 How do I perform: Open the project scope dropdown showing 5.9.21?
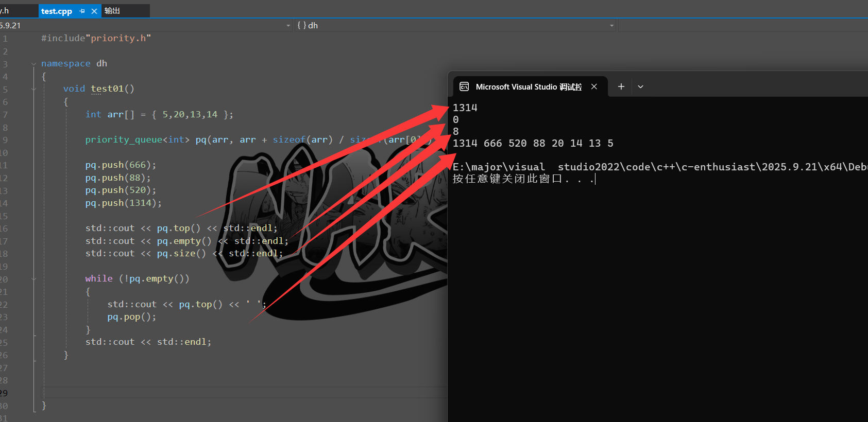pos(146,25)
